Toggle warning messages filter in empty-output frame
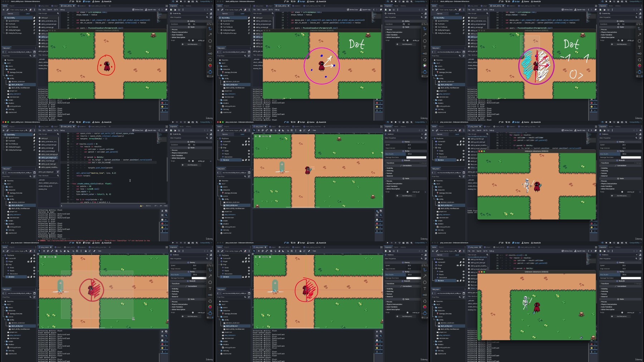Viewport: 644px width, 362px height. [379, 227]
